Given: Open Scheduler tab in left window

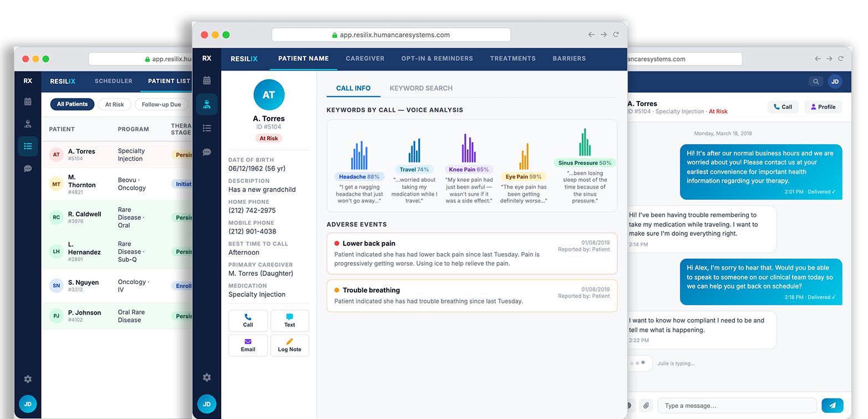Looking at the screenshot, I should point(113,81).
